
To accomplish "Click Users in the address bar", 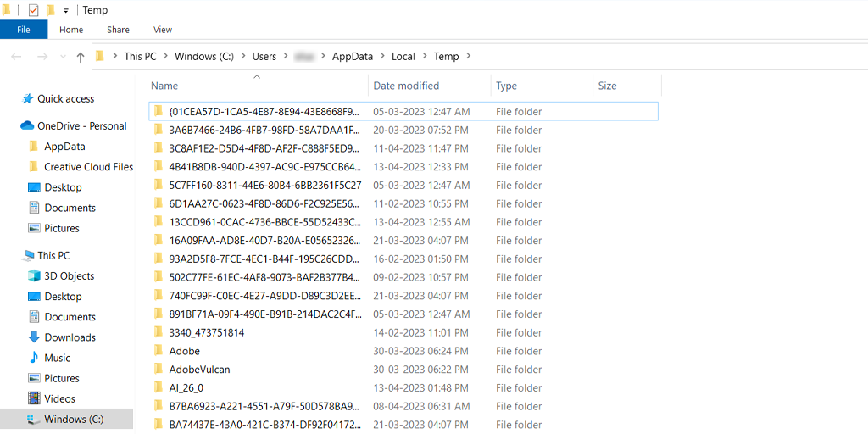I will (x=264, y=56).
